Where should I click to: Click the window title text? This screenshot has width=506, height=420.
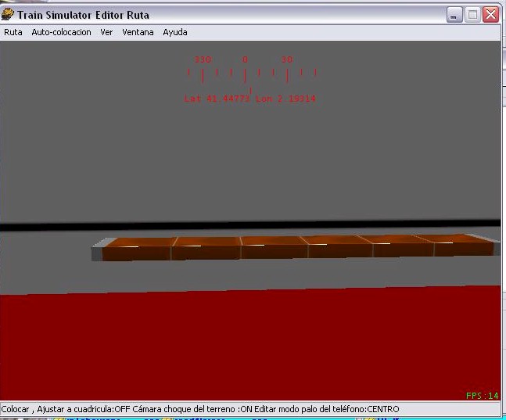click(x=83, y=14)
